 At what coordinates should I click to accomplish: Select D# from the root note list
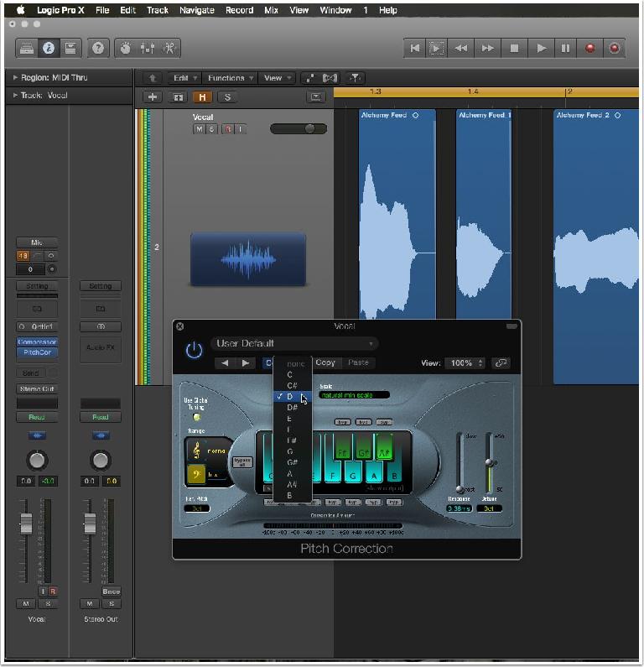(x=292, y=408)
